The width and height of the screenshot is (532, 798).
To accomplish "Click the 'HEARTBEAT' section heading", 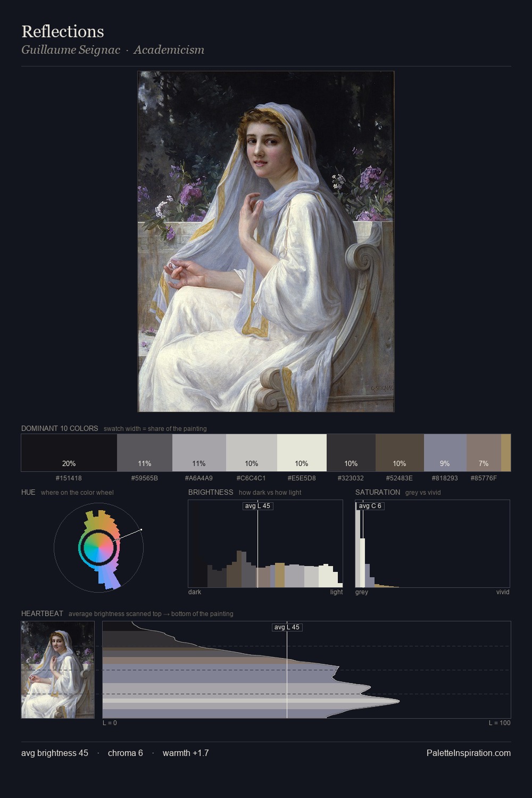I will (42, 613).
